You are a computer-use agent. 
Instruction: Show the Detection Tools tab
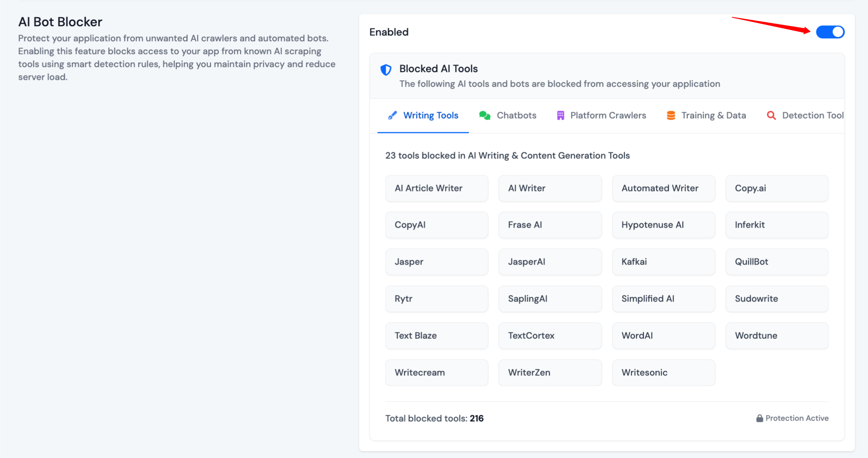click(813, 115)
